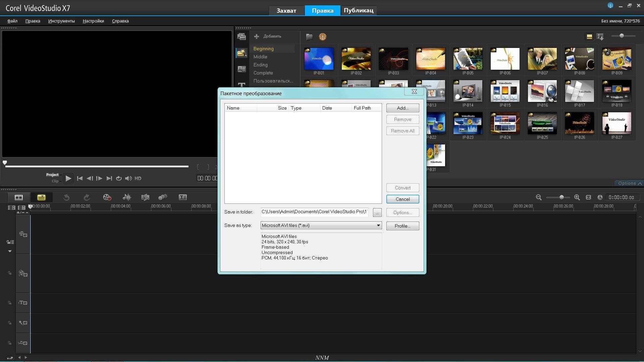The width and height of the screenshot is (644, 362).
Task: Open the chapter/cue point +/- dropdown
Action: [23, 213]
